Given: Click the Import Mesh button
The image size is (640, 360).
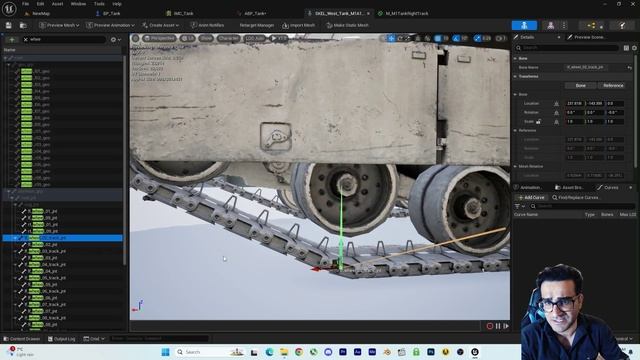Looking at the screenshot, I should tap(299, 25).
